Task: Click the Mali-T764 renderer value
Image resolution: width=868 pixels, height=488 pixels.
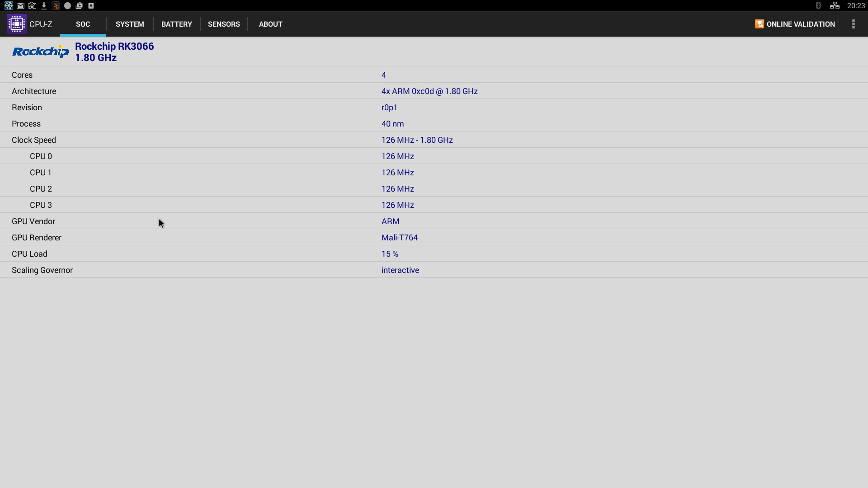Action: pos(399,238)
